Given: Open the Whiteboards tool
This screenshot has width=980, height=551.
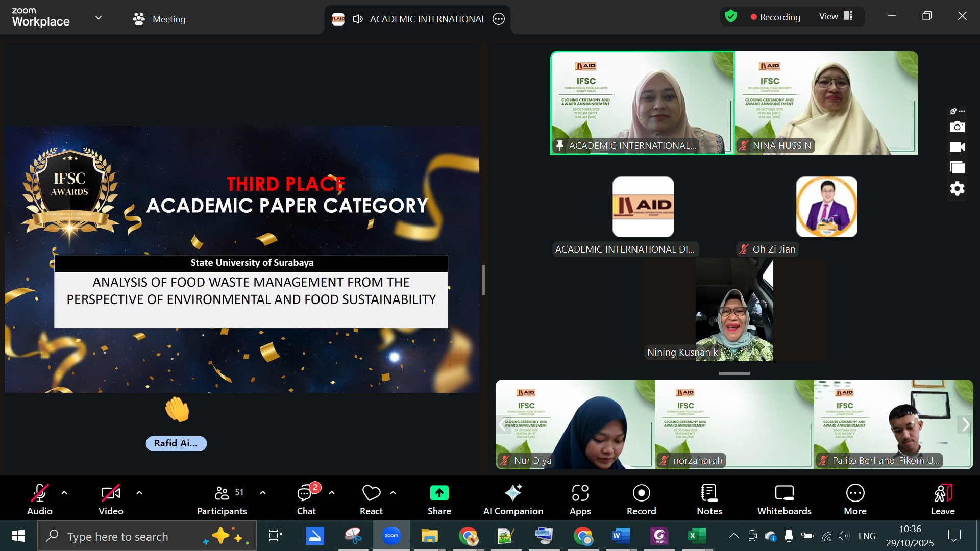Looking at the screenshot, I should (784, 499).
